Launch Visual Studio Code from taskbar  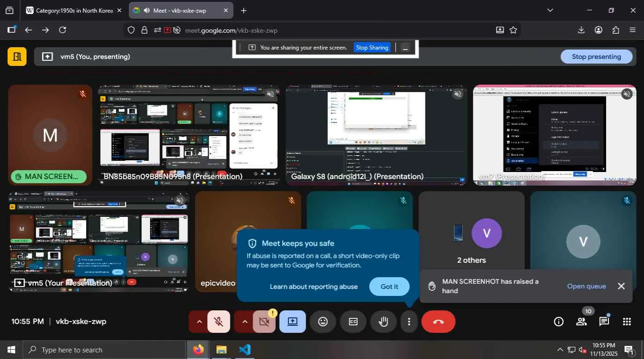245,350
